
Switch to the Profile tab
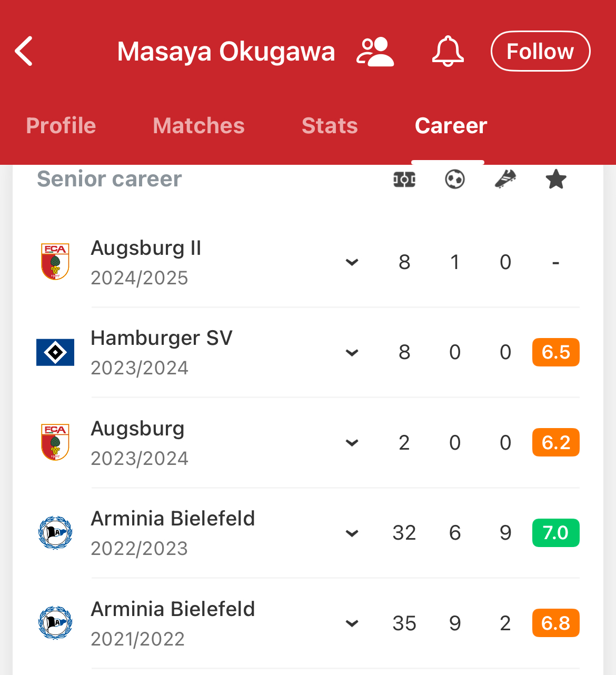point(61,126)
